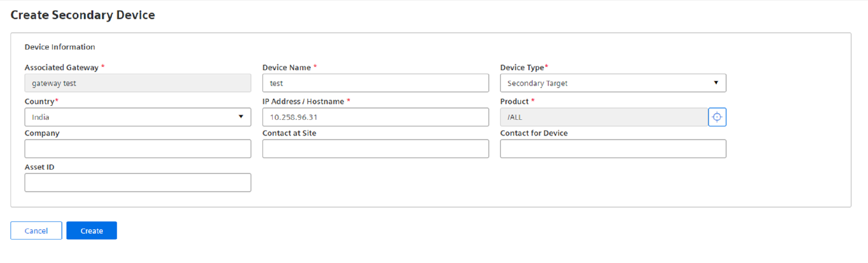Image resolution: width=868 pixels, height=263 pixels.
Task: Click the 'Device Information' section label
Action: pos(60,47)
